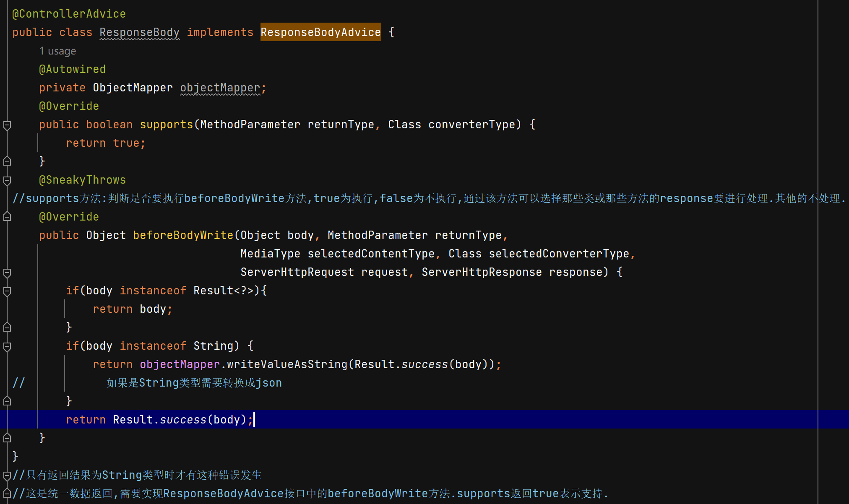This screenshot has width=849, height=504.
Task: Collapse fold at @SneakyThrows annotation
Action: [7, 180]
